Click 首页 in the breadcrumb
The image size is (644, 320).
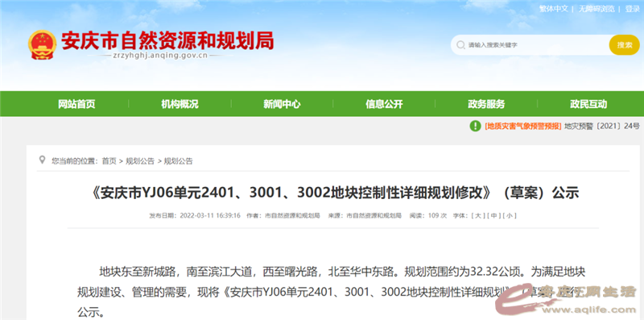click(x=109, y=161)
